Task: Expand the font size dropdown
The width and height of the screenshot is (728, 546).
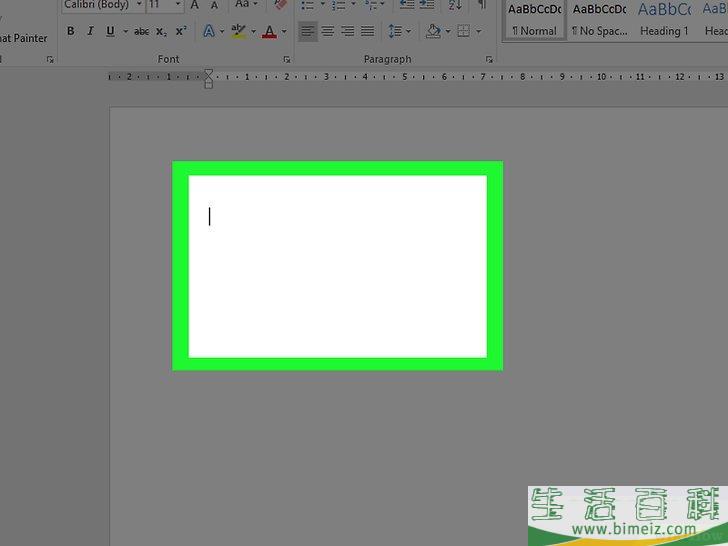Action: [x=179, y=6]
